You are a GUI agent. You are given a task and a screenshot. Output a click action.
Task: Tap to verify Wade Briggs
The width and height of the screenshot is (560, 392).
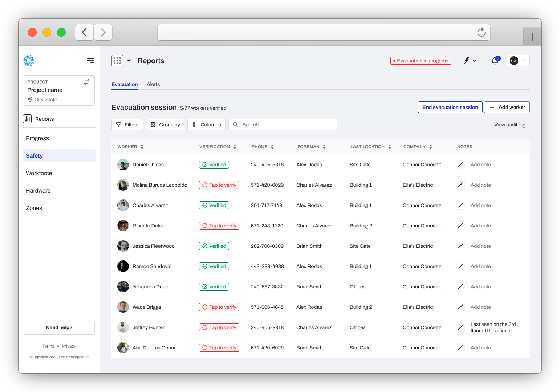click(219, 307)
